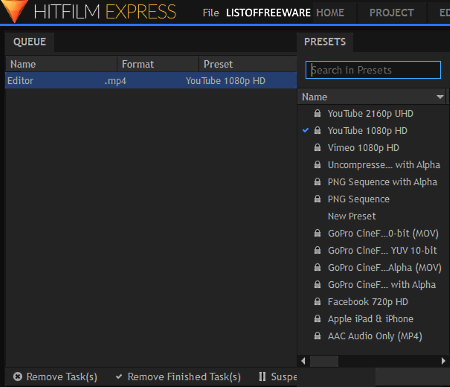Image resolution: width=450 pixels, height=387 pixels.
Task: Click lock icon beside Facebook 720p HD
Action: click(317, 301)
